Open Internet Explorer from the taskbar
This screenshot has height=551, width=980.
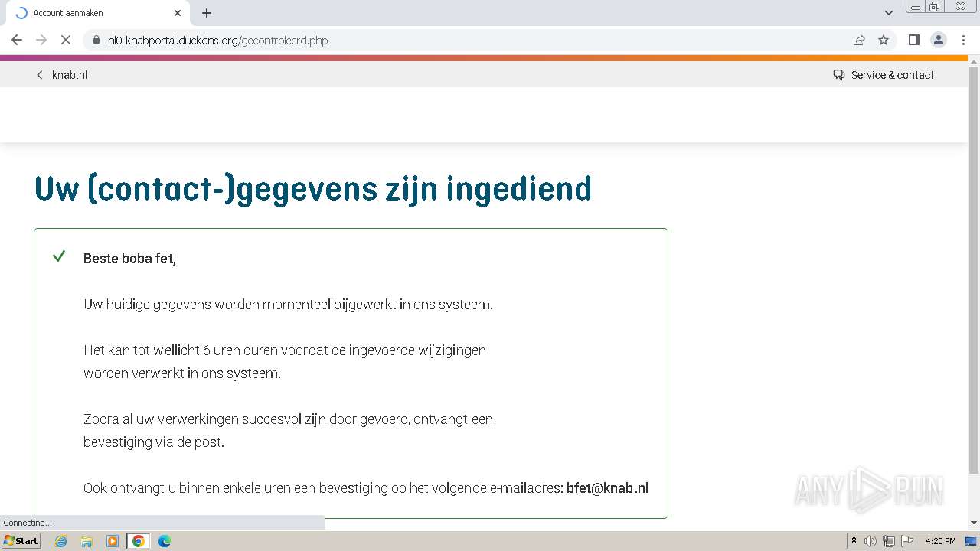click(x=60, y=541)
